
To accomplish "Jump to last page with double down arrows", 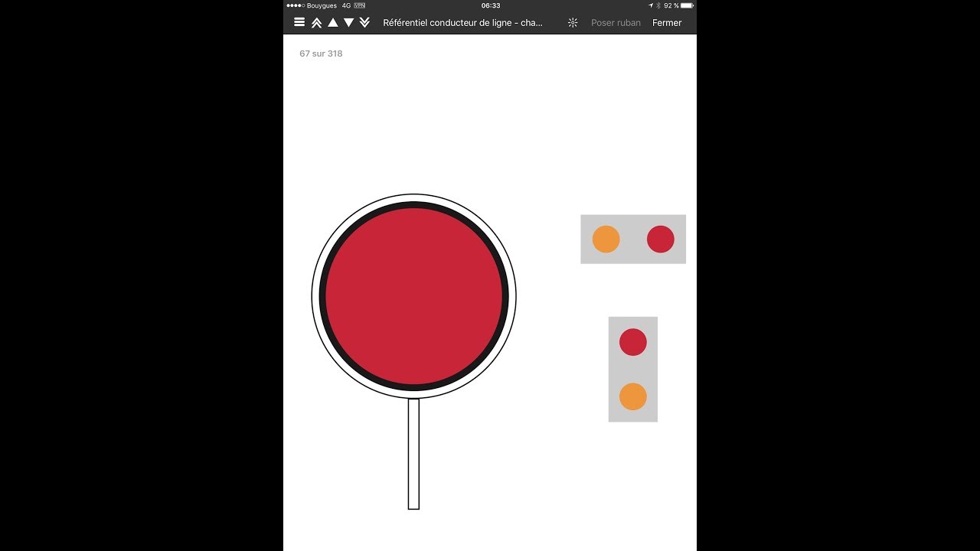I will click(365, 23).
